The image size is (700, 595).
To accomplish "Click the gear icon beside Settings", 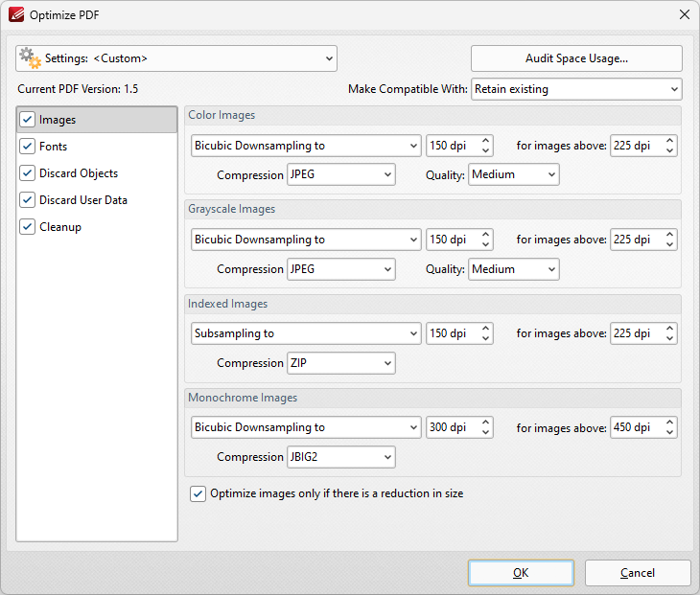I will tap(30, 57).
